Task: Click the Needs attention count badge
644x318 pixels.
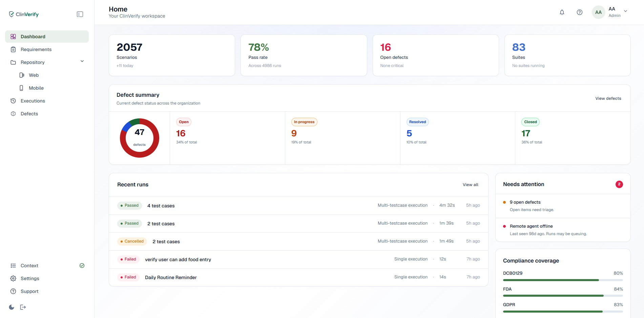Action: (619, 184)
